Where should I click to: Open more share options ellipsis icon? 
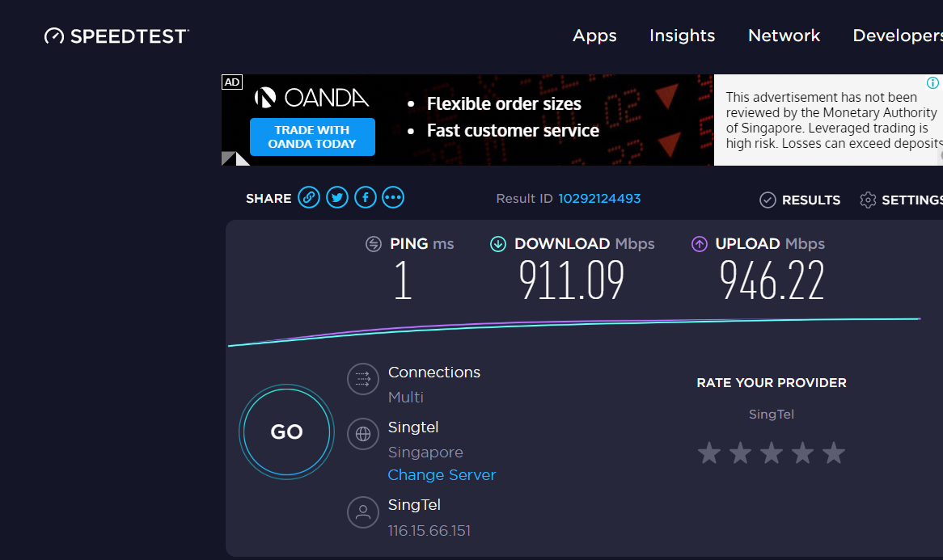393,197
